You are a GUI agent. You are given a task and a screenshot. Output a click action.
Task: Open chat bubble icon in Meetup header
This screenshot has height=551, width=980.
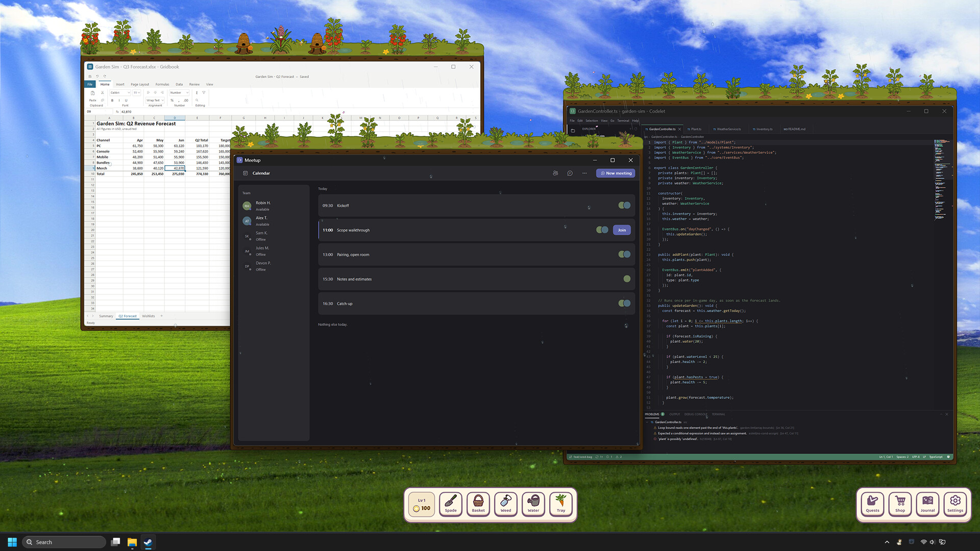coord(570,173)
